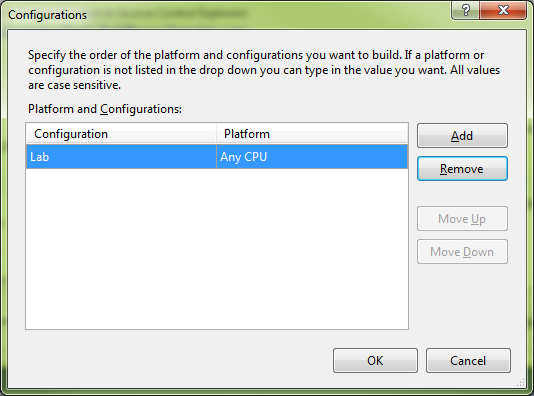The width and height of the screenshot is (534, 396).
Task: Cancel the Configurations dialog
Action: tap(468, 361)
